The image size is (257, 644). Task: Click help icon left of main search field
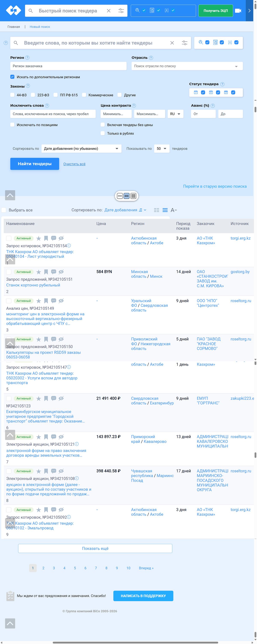[6, 43]
